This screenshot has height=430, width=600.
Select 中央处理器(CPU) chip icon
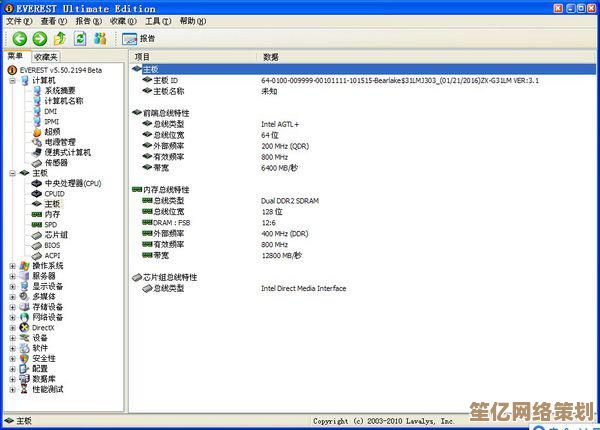click(37, 184)
